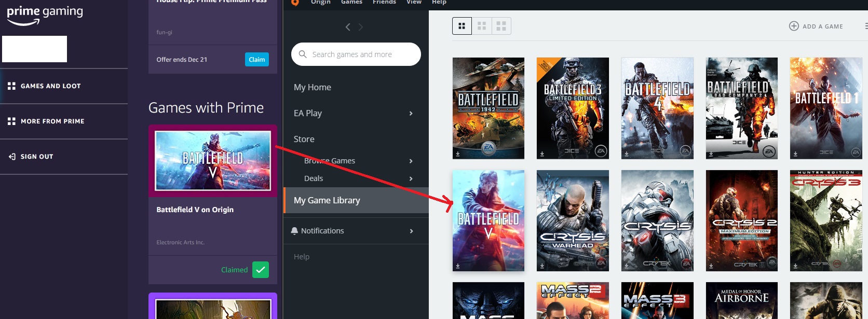Go forward with the right arrow
The width and height of the screenshot is (868, 319).
point(360,27)
